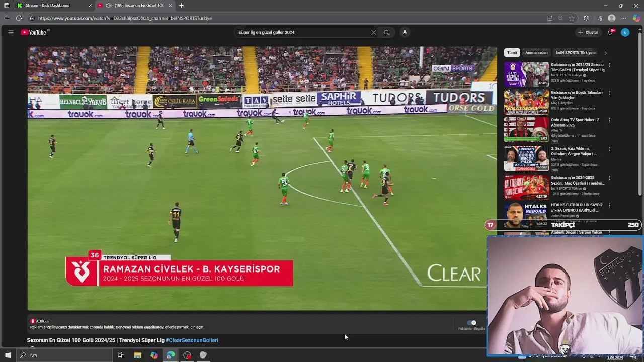
Task: Select the Aramanızdan filter chip
Action: click(536, 53)
